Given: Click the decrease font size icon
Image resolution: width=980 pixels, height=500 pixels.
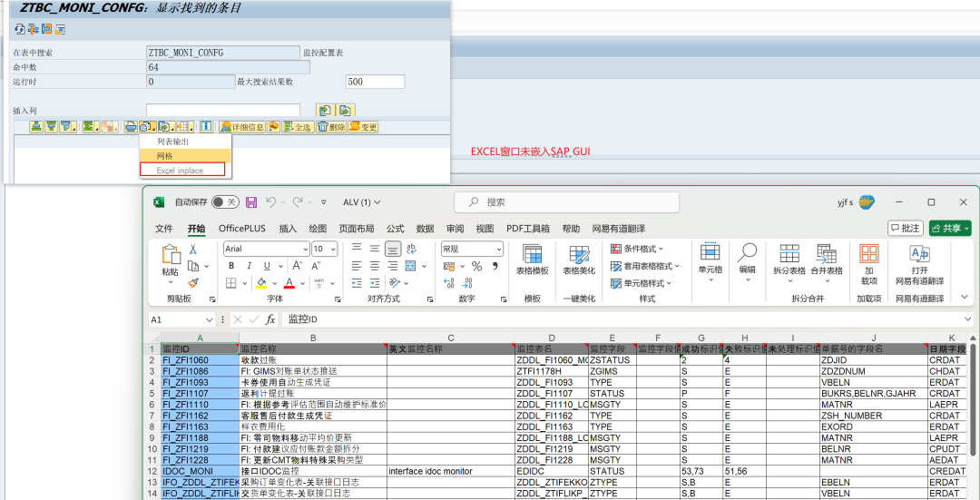Looking at the screenshot, I should (x=315, y=266).
